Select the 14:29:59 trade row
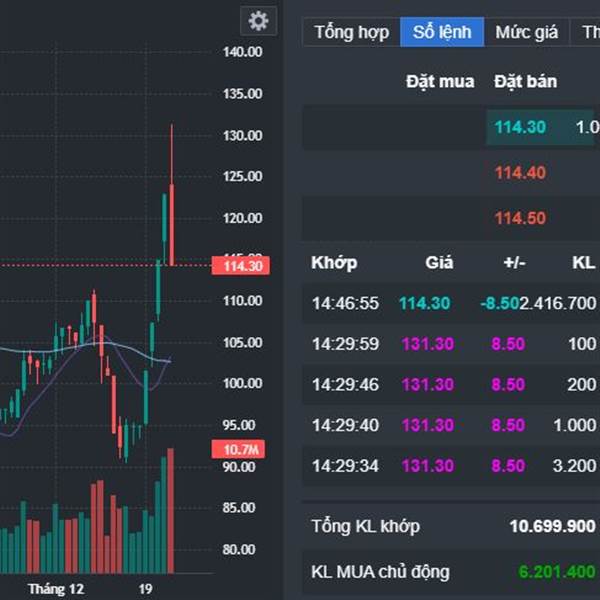600x600 pixels. (x=450, y=344)
